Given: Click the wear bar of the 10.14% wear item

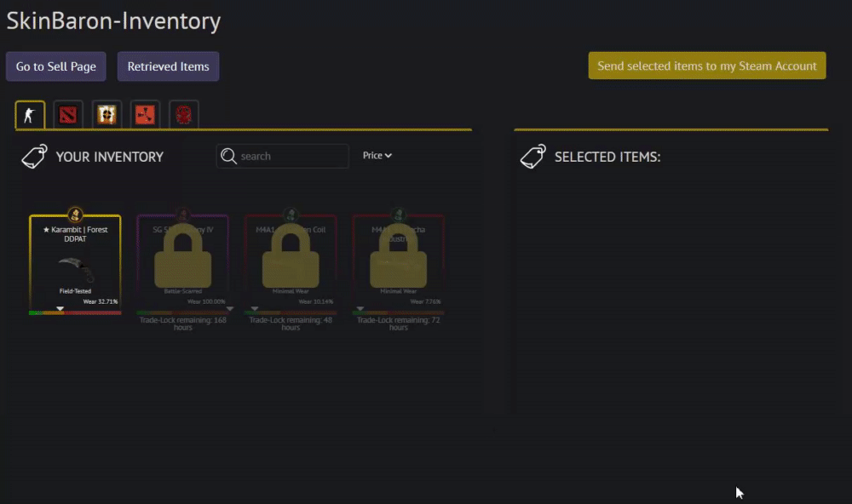Looking at the screenshot, I should coord(291,312).
